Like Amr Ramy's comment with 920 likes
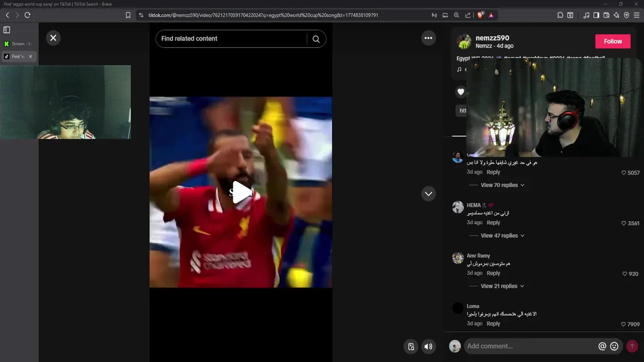The width and height of the screenshot is (644, 362). point(625,274)
